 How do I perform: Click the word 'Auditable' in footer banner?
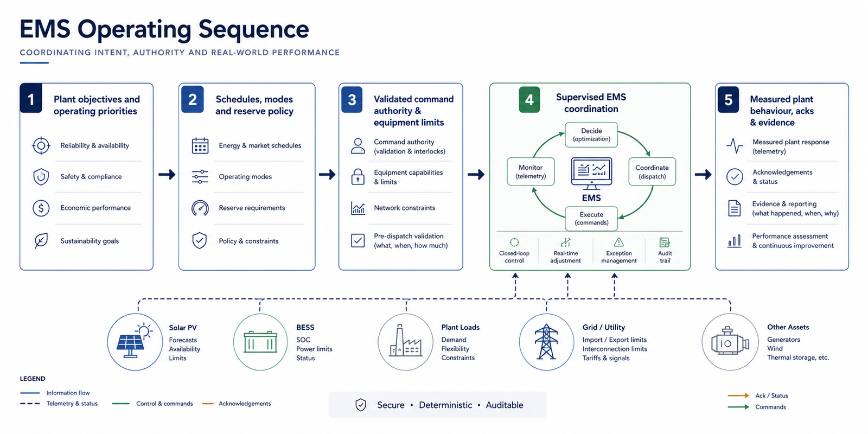point(505,405)
